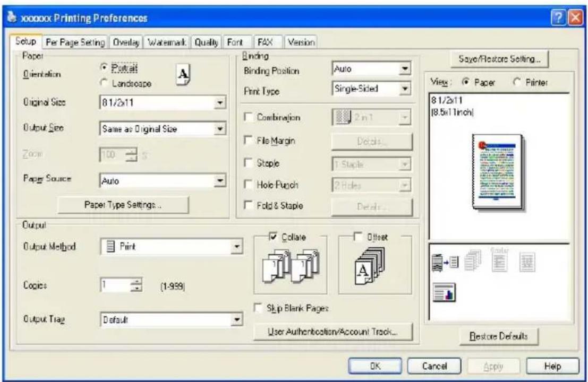The height and width of the screenshot is (382, 588).
Task: Close the Printing Preferences dialog
Action: coord(576,18)
